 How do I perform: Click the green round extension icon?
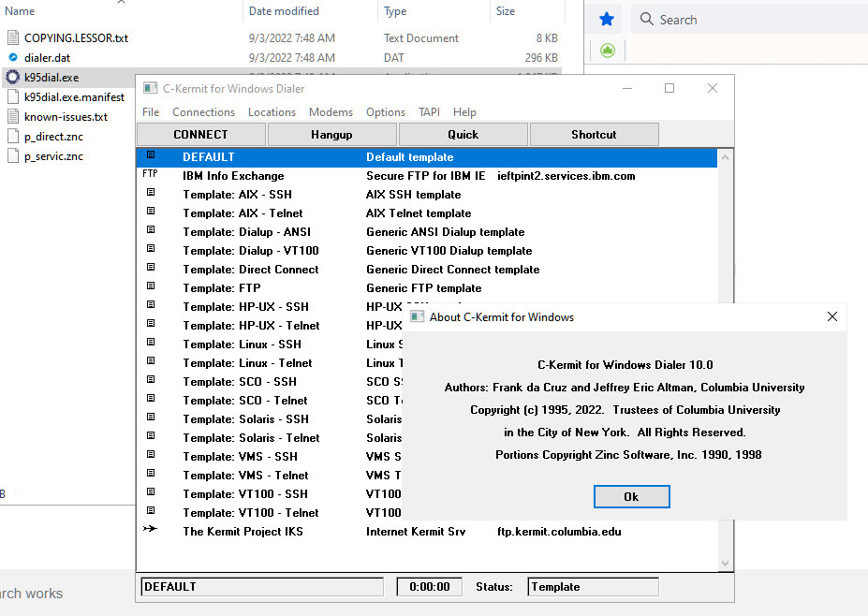pos(608,51)
